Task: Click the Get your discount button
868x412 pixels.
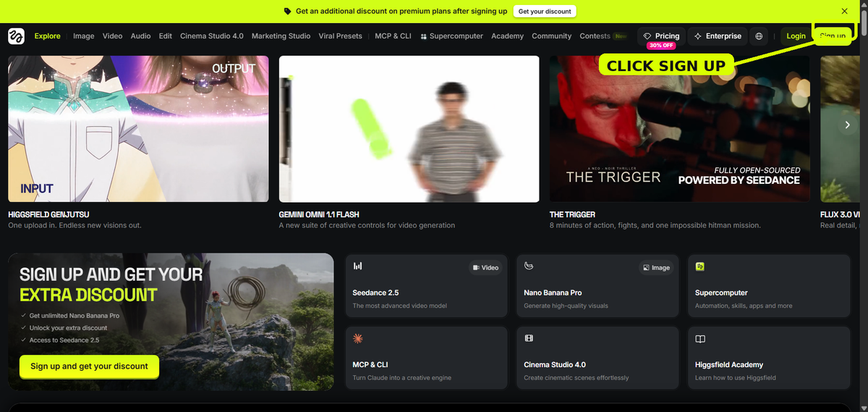Action: [545, 12]
